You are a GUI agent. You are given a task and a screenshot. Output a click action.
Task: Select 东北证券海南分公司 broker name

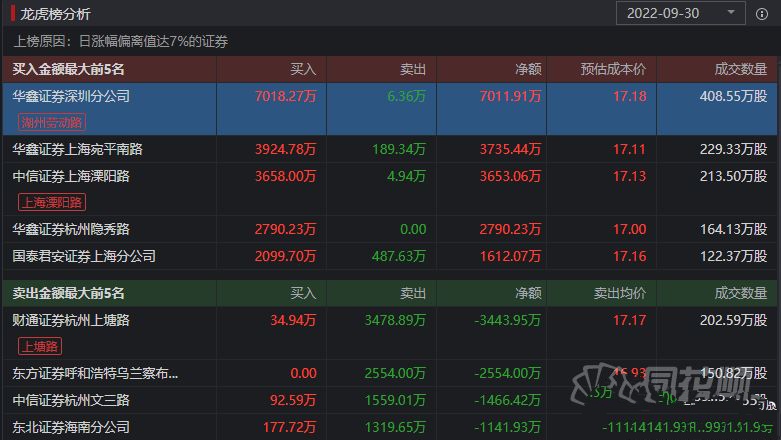tap(71, 427)
